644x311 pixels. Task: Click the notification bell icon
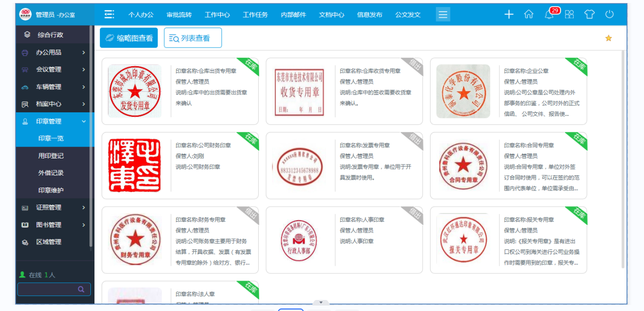click(x=549, y=15)
